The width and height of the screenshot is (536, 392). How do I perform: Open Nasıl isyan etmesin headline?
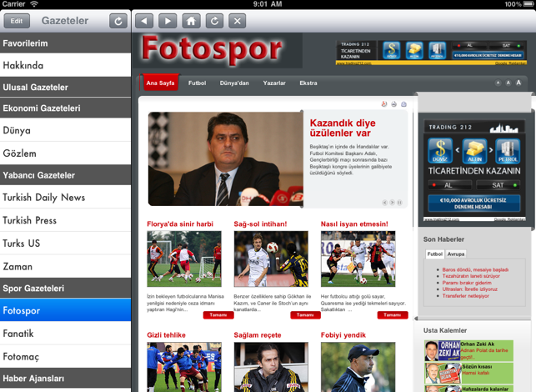354,224
